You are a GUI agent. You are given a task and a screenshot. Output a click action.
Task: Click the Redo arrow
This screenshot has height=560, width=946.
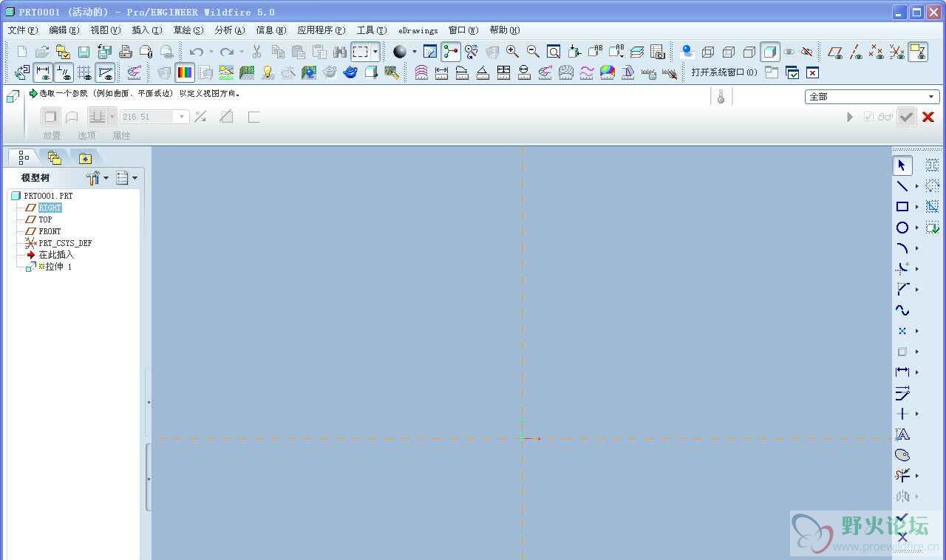coord(227,52)
